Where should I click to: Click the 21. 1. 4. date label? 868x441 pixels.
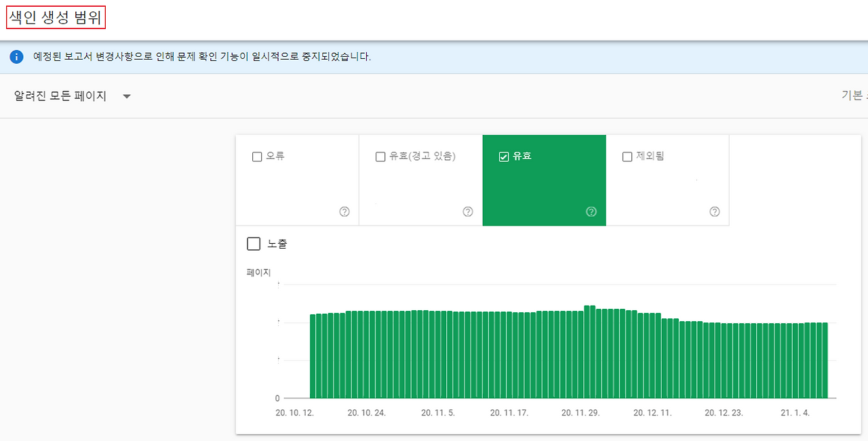click(795, 413)
